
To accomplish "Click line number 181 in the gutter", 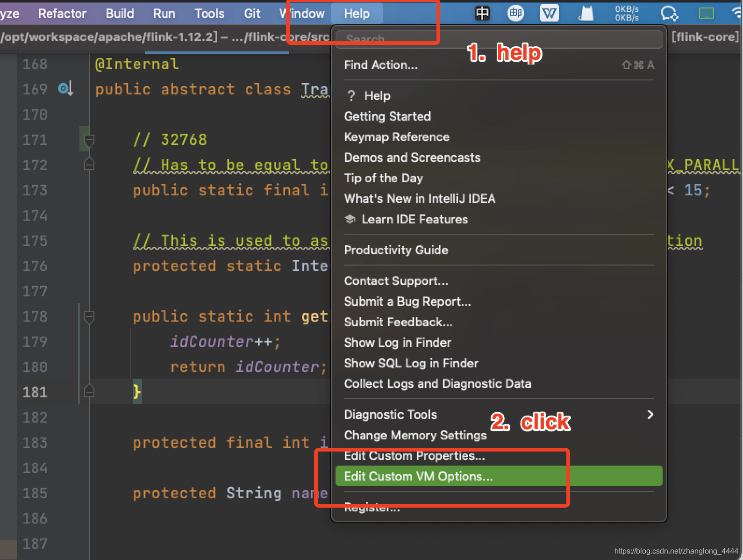I will click(35, 392).
